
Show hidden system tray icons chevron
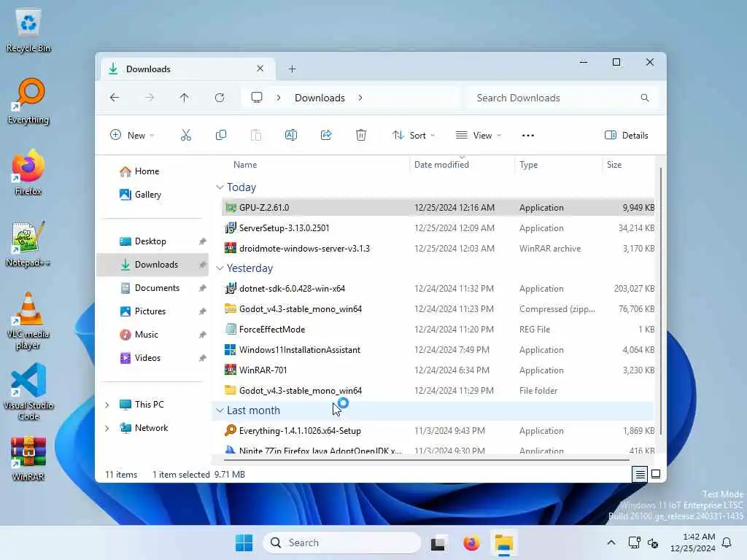point(611,542)
